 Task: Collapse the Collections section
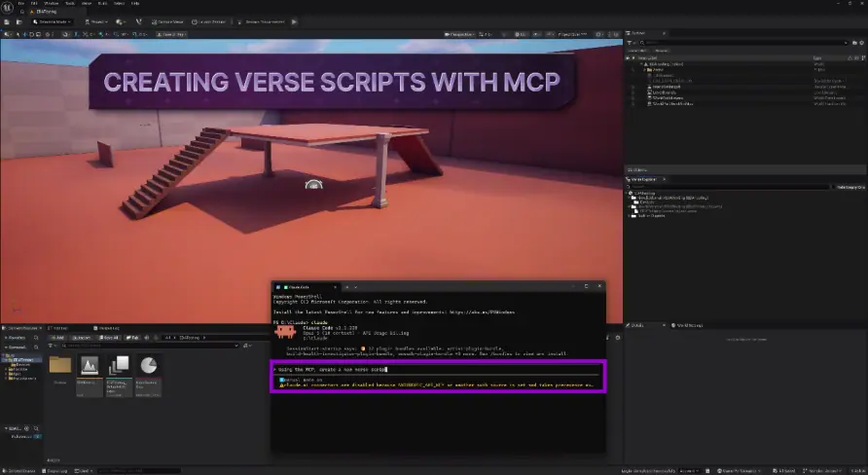[x=7, y=428]
